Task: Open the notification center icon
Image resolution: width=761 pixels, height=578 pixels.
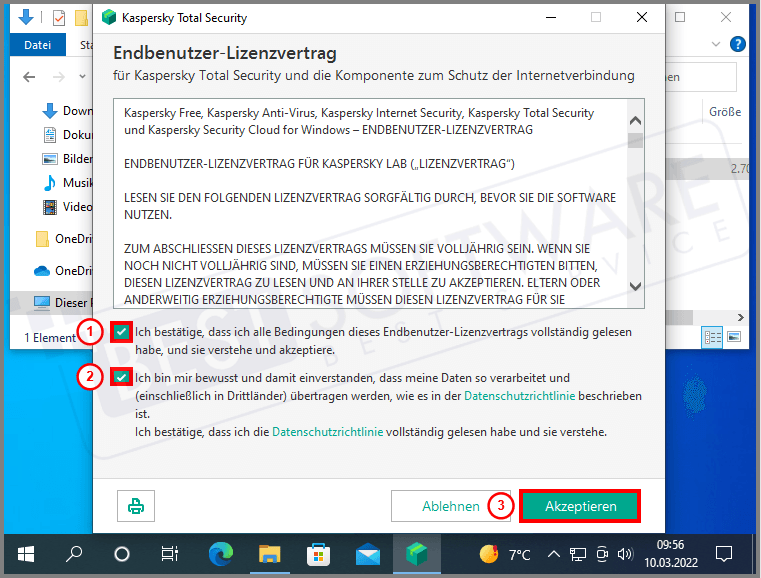Action: tap(724, 554)
